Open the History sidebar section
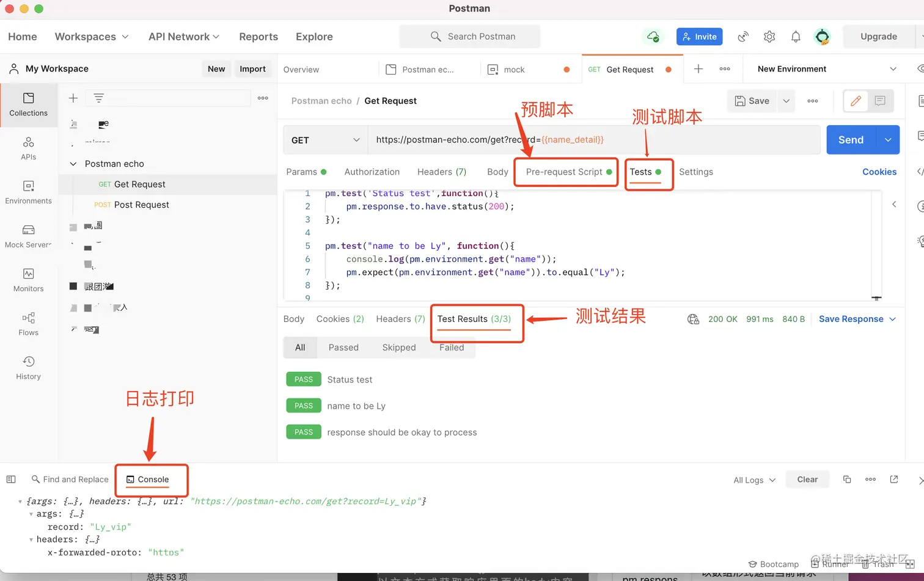This screenshot has width=924, height=581. click(x=28, y=368)
